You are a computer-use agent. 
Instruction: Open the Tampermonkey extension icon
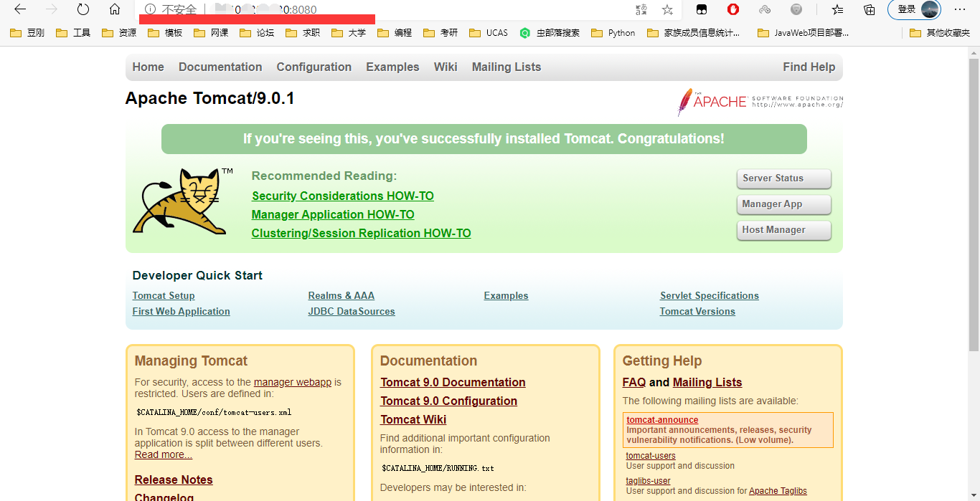(702, 9)
